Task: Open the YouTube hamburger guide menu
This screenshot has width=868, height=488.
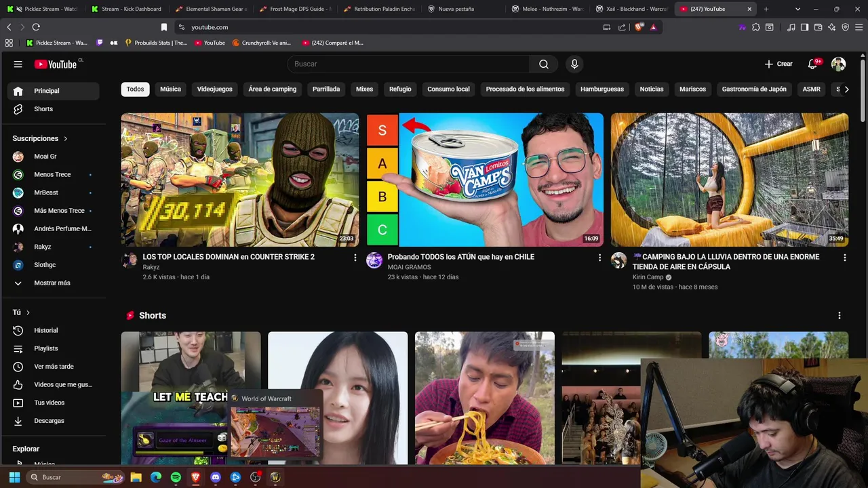Action: [x=18, y=64]
